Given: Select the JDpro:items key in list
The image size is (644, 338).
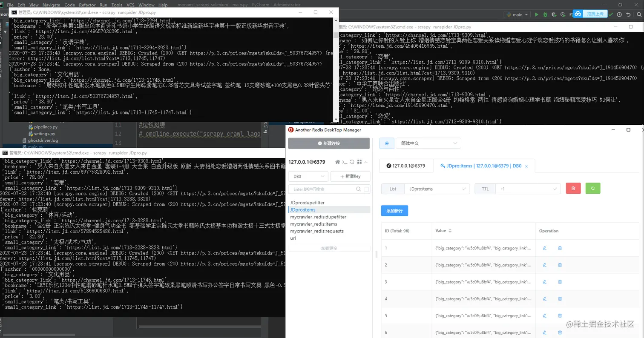Looking at the screenshot, I should (329, 210).
